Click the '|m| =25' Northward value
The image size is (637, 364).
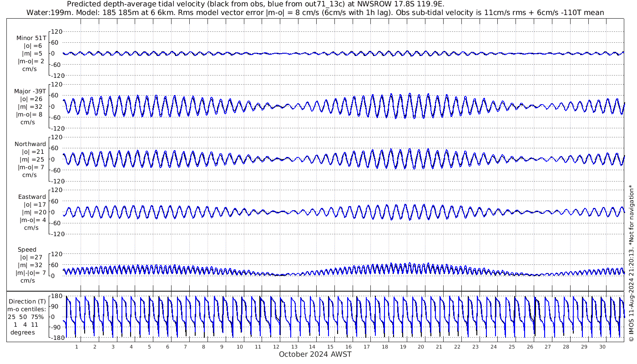31,159
